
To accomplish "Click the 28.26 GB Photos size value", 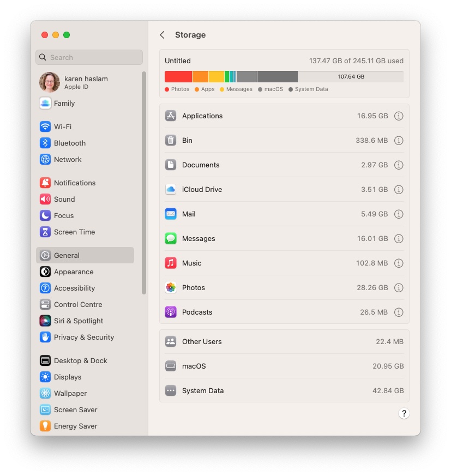I will point(372,287).
